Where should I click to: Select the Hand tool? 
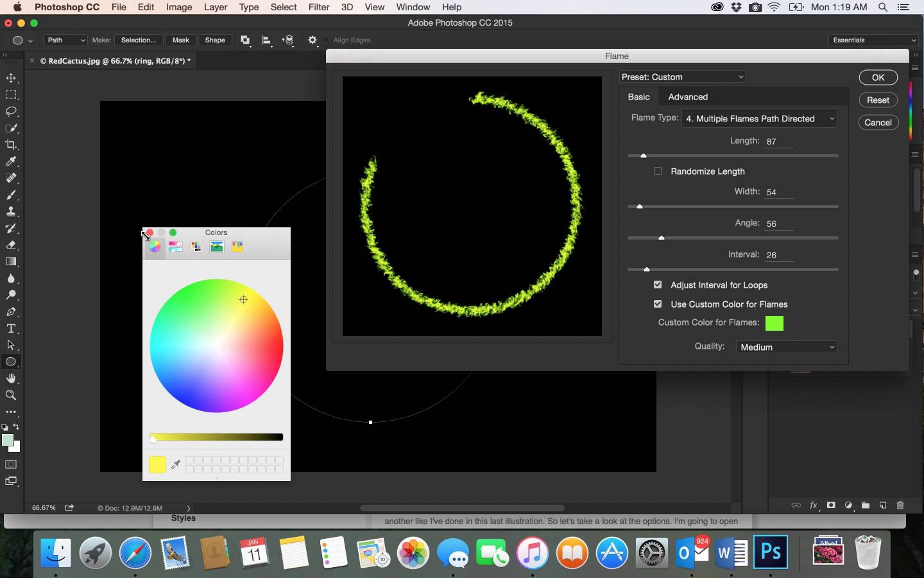click(x=11, y=379)
